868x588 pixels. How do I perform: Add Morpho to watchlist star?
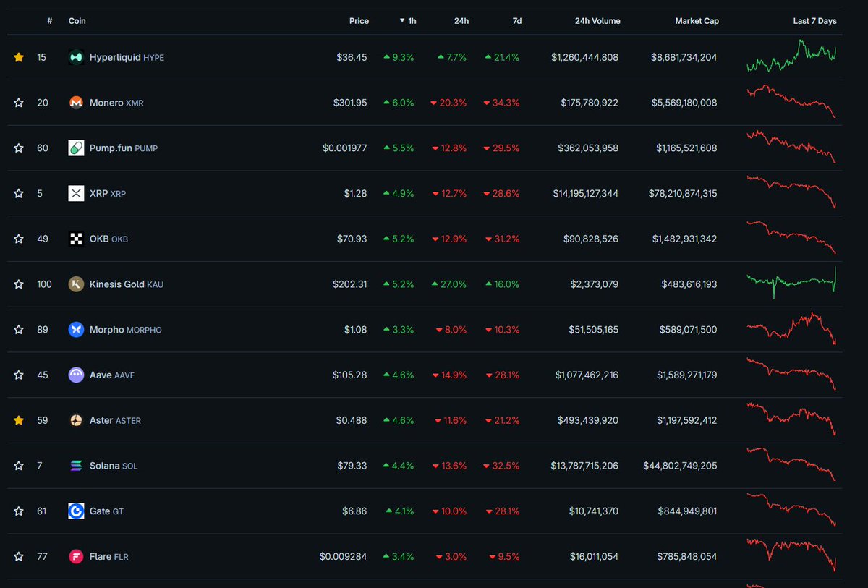point(19,329)
